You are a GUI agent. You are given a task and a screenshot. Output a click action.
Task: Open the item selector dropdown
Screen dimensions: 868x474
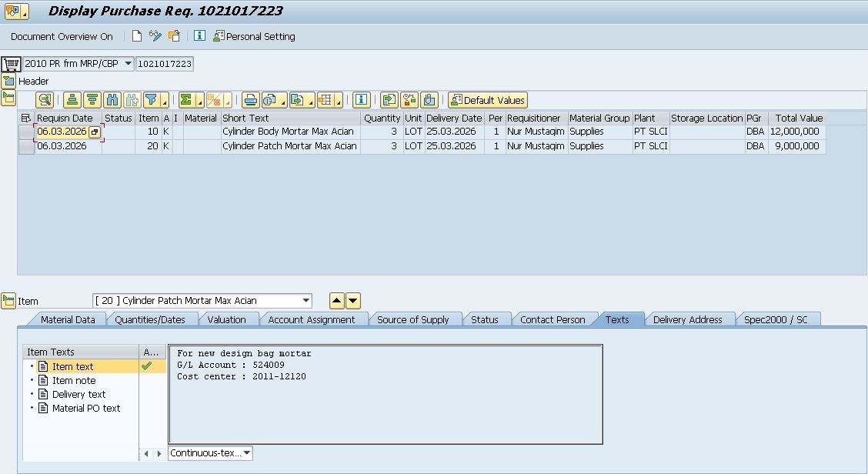coord(306,301)
